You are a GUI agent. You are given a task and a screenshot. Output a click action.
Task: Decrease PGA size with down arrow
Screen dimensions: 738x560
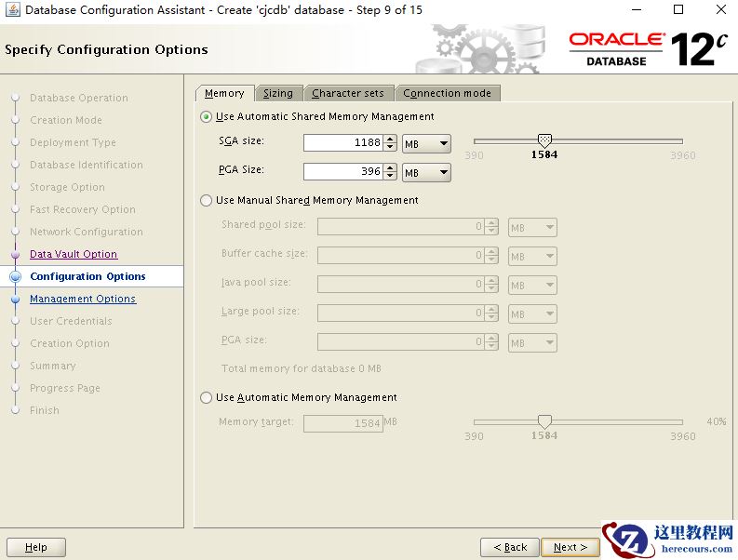click(390, 176)
